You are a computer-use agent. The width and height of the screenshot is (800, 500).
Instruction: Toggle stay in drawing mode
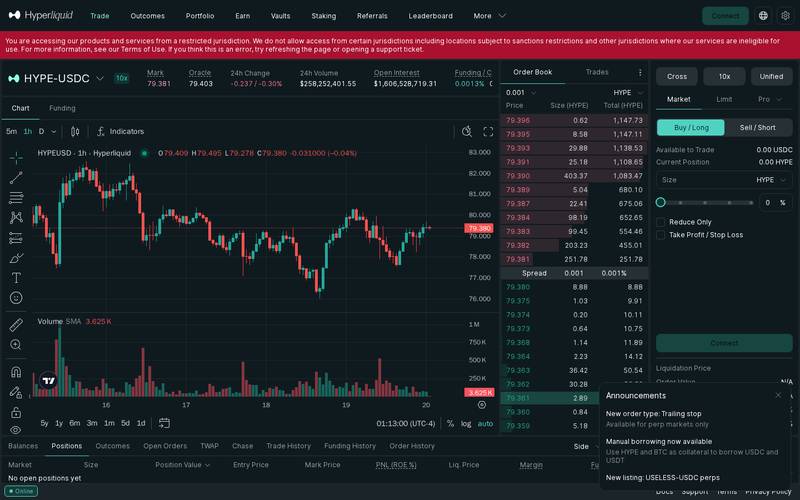tap(16, 392)
